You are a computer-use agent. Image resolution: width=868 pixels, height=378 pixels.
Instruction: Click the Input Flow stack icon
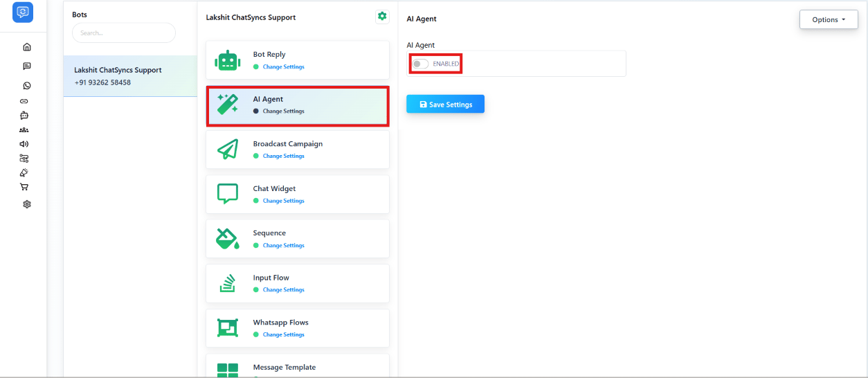click(x=228, y=283)
